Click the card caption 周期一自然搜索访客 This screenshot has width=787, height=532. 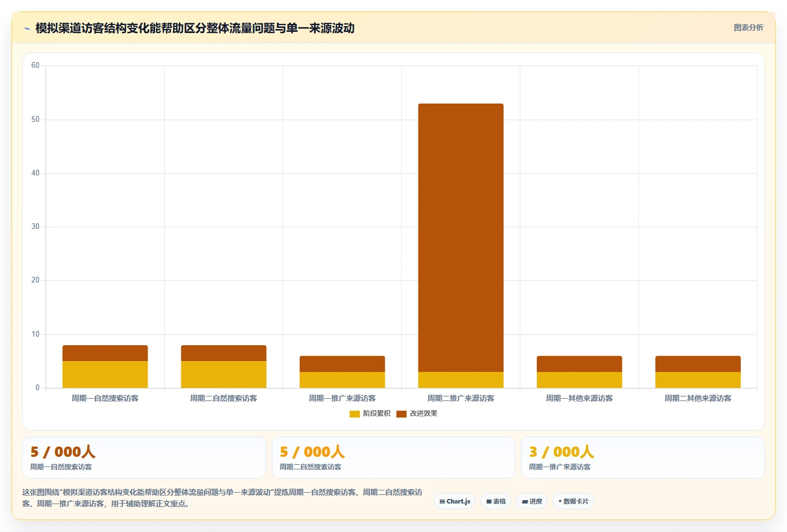[x=61, y=467]
